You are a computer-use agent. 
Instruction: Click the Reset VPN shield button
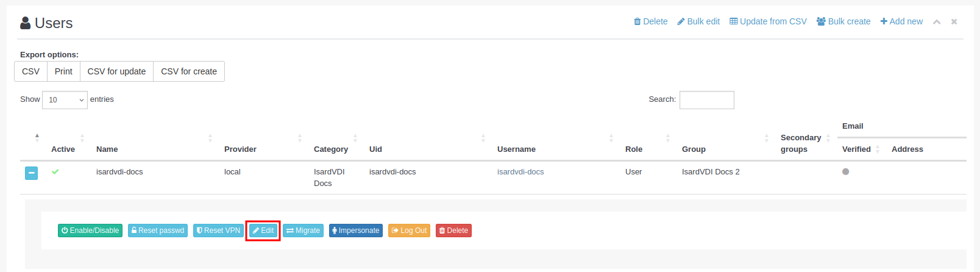click(218, 231)
